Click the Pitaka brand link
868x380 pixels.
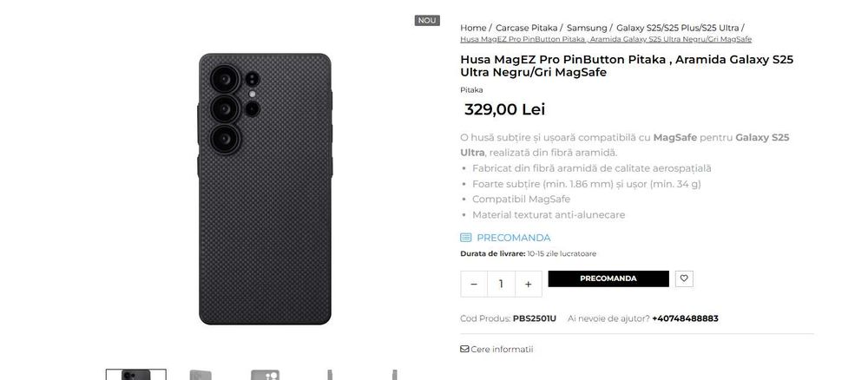[x=471, y=89]
